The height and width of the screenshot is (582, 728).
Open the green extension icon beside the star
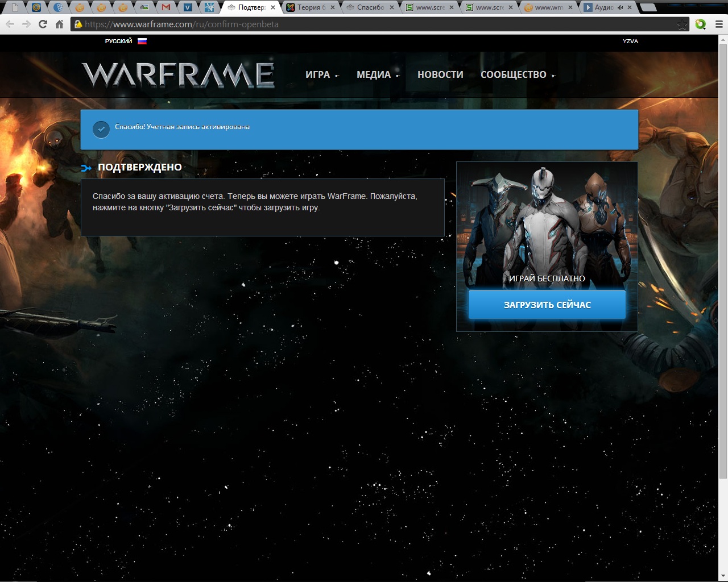[701, 24]
